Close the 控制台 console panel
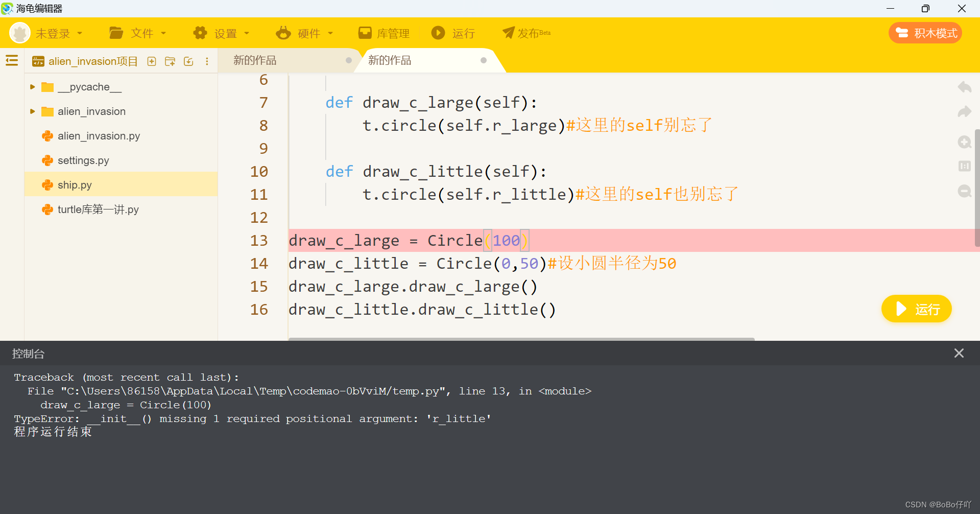The width and height of the screenshot is (980, 514). (x=959, y=353)
